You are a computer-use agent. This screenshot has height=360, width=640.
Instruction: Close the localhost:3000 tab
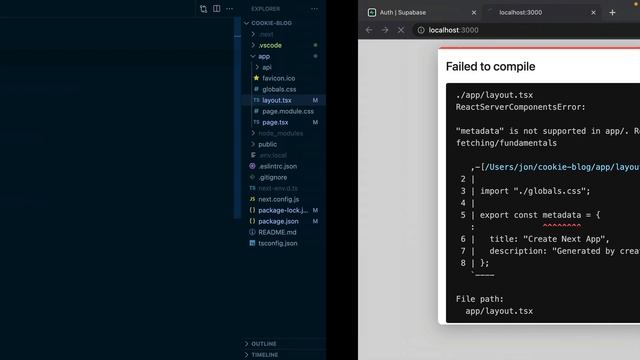593,13
